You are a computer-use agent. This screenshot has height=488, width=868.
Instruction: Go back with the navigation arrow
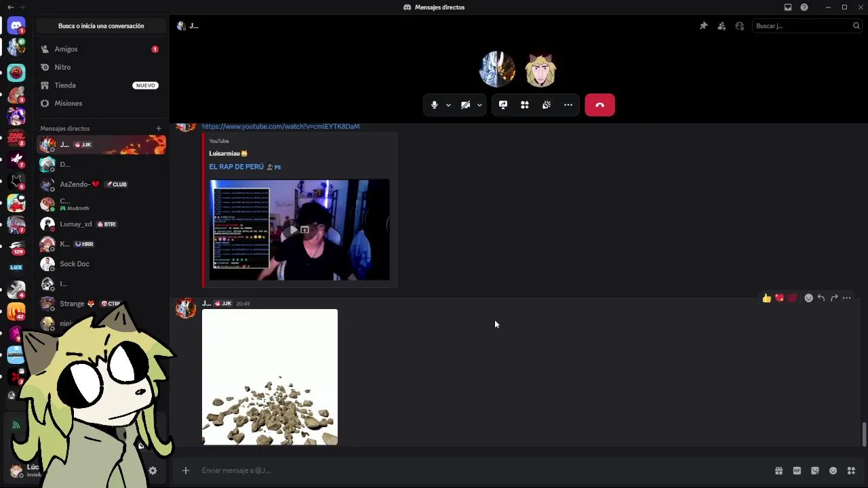point(10,7)
